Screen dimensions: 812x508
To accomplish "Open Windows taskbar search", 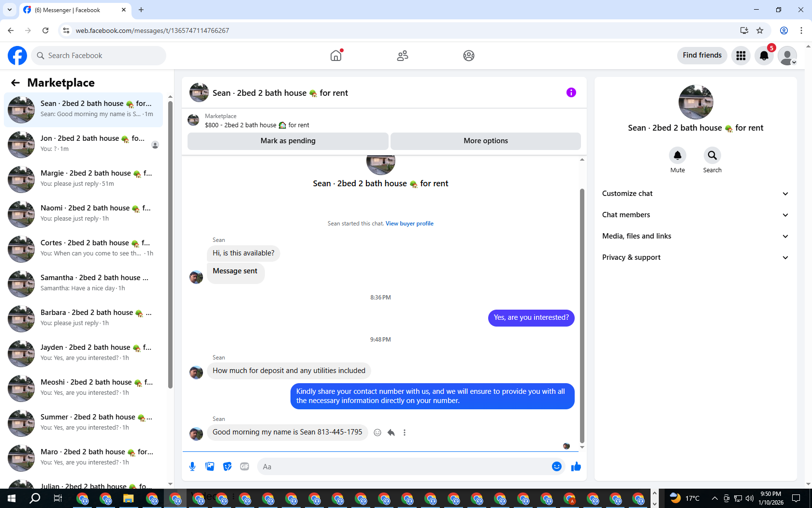I will click(x=35, y=498).
